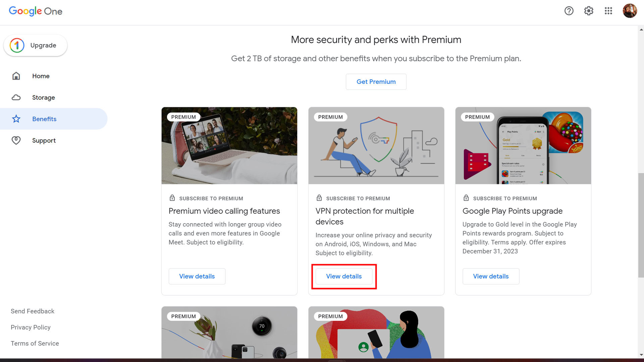This screenshot has width=644, height=362.
Task: Open the Help question mark icon
Action: point(569,11)
